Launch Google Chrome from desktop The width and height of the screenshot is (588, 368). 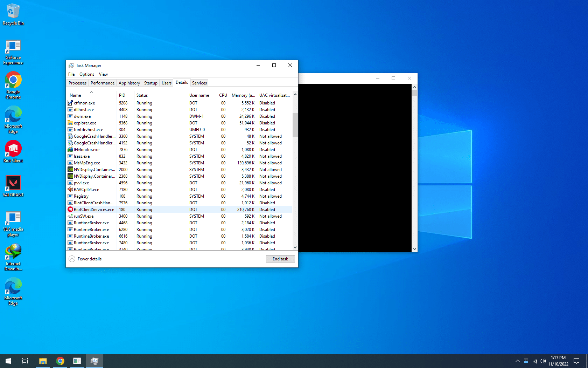point(13,86)
